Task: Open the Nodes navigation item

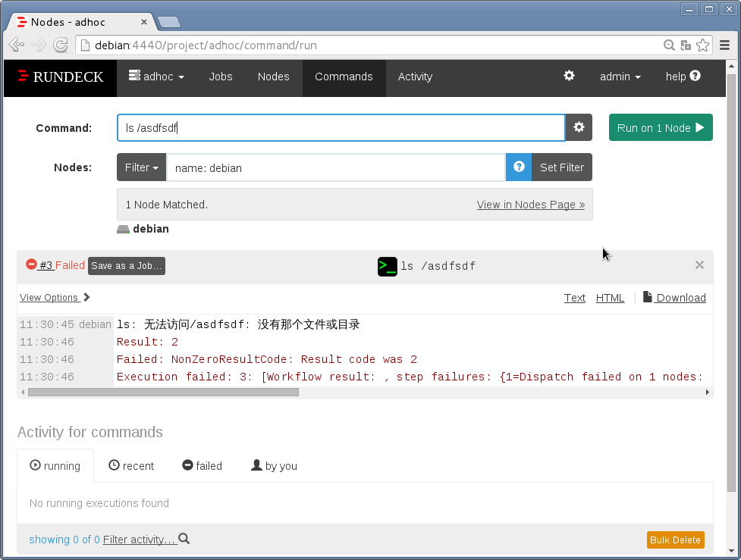Action: tap(273, 77)
